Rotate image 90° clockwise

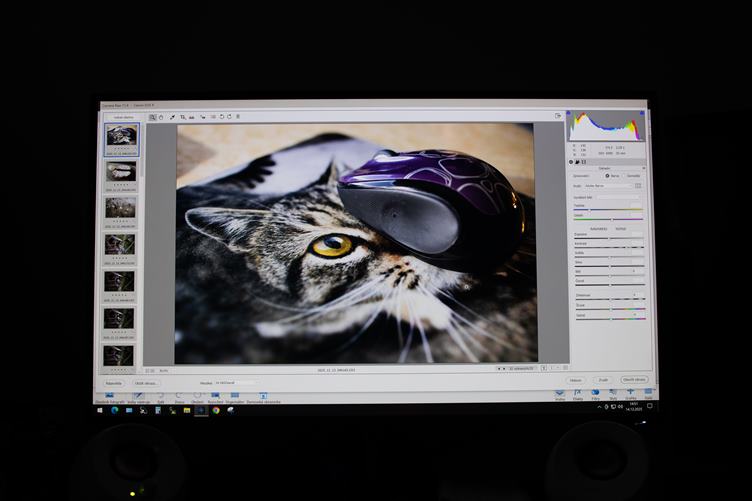point(229,117)
